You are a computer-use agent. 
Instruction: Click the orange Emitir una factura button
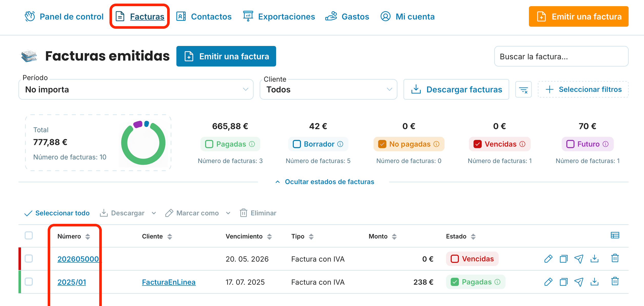(579, 16)
